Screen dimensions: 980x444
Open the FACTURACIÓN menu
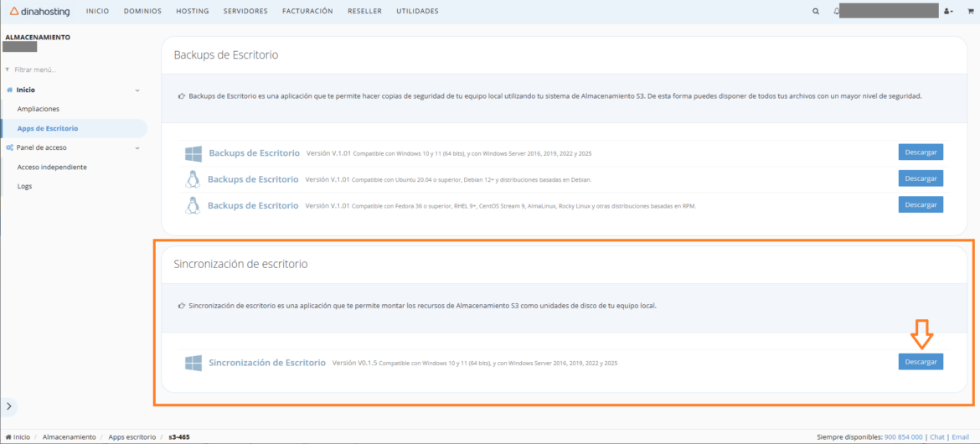[307, 11]
